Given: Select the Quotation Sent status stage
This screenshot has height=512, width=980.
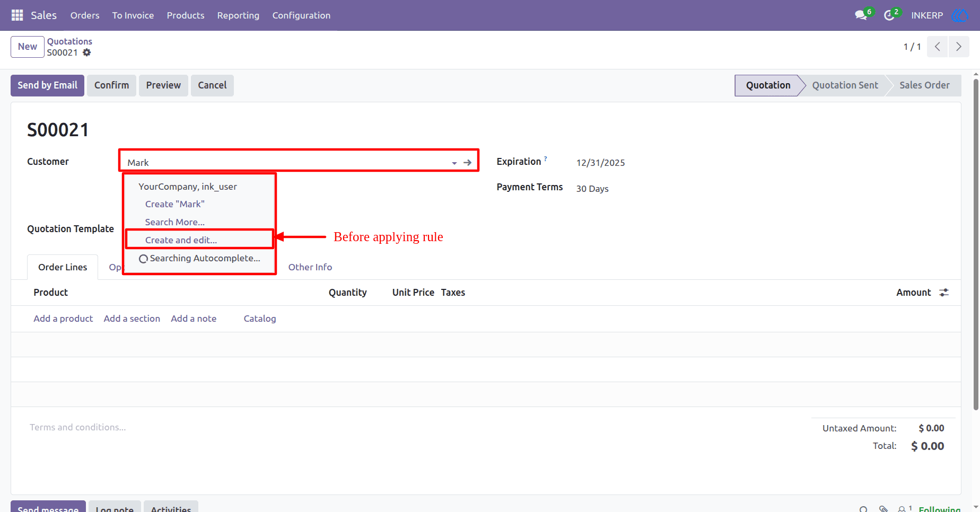Looking at the screenshot, I should click(845, 85).
